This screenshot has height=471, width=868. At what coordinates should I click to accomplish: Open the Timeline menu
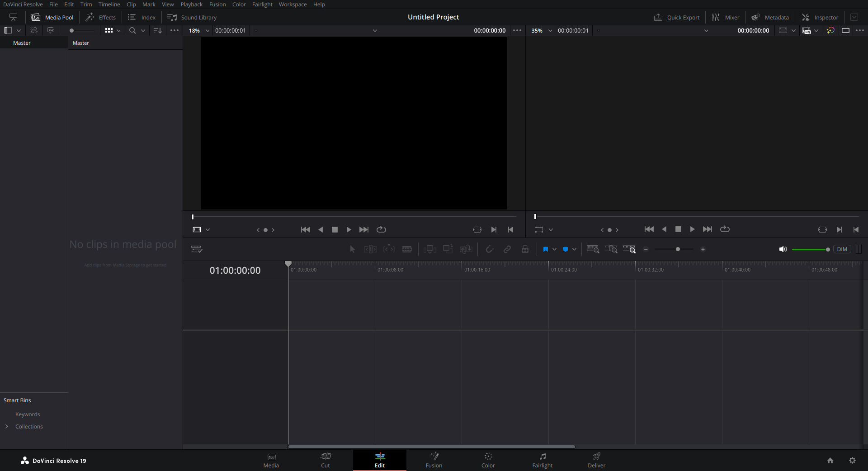click(109, 5)
